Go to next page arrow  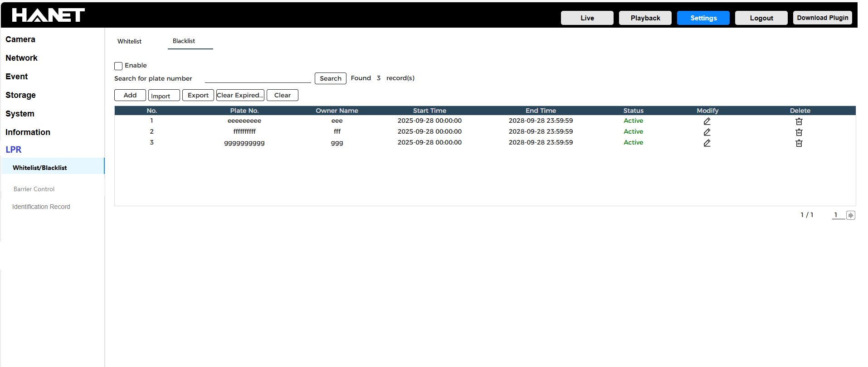tap(851, 215)
